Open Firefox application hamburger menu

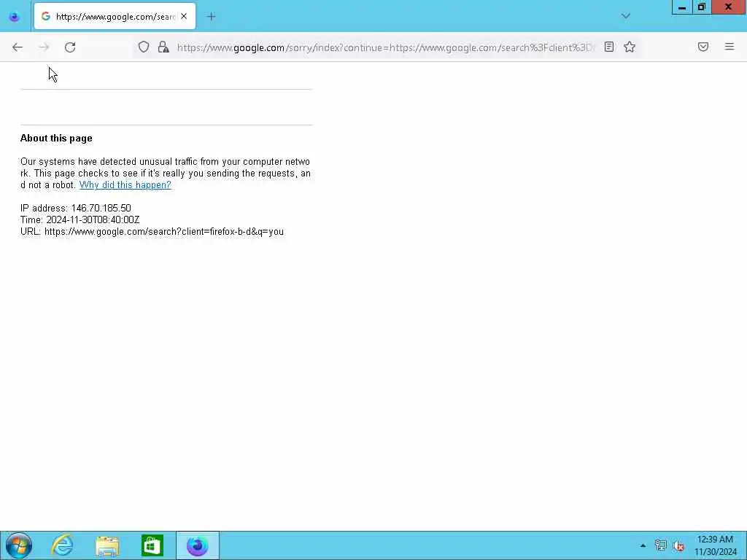click(x=729, y=47)
